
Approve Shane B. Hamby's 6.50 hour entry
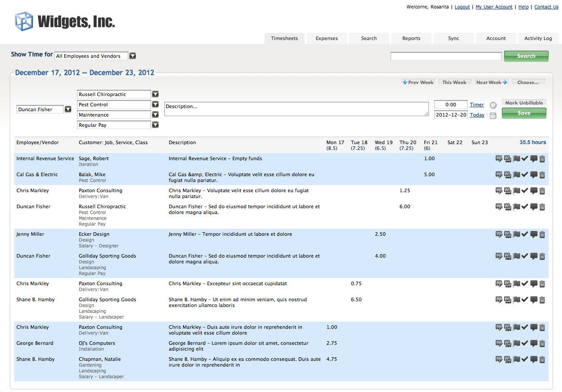tap(525, 300)
